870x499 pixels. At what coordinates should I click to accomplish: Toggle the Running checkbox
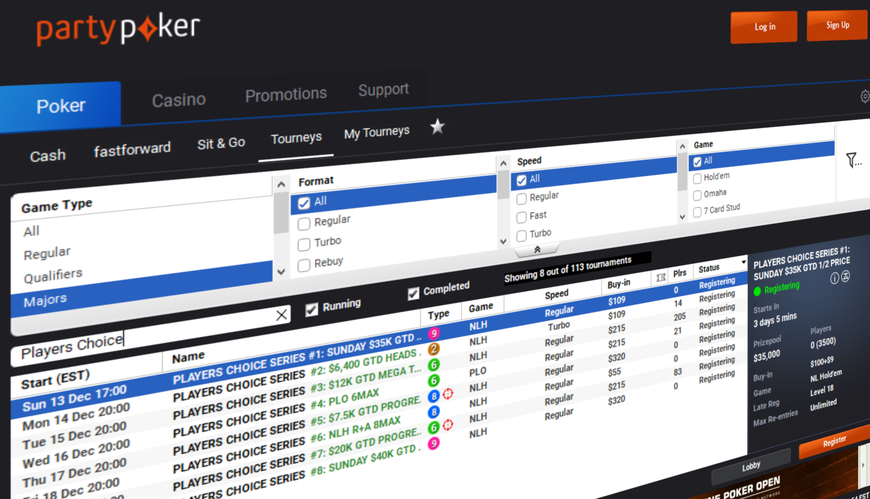tap(311, 310)
